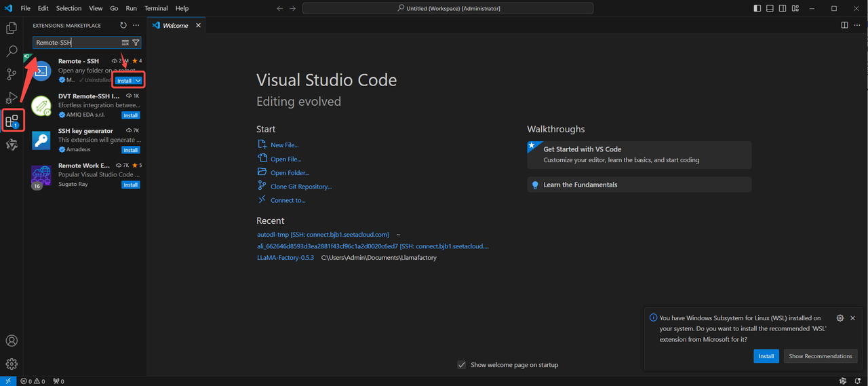Screen dimensions: 868x386
Task: Open extensions view more actions menu
Action: pyautogui.click(x=136, y=25)
